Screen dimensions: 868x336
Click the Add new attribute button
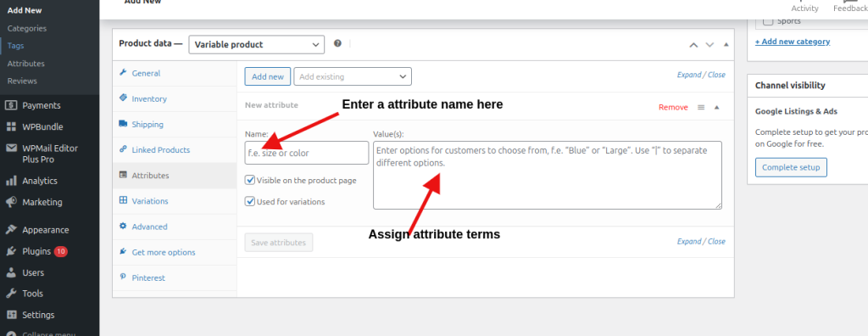pos(267,76)
